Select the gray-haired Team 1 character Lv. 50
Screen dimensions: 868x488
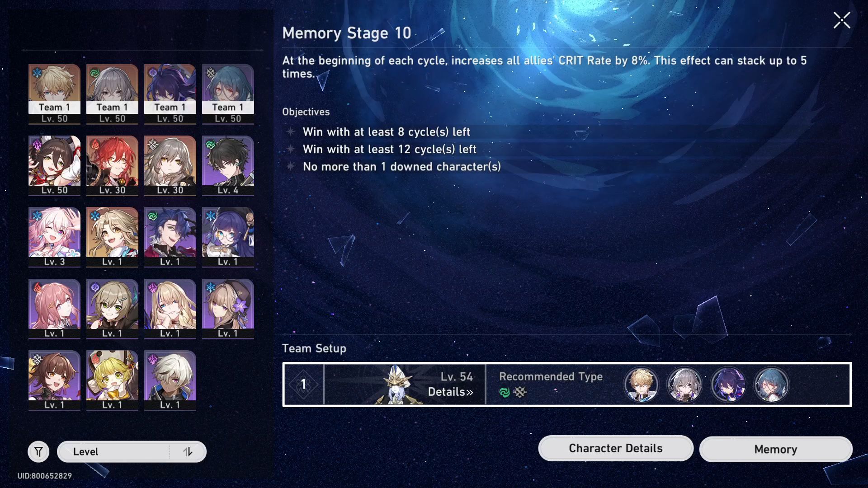112,94
